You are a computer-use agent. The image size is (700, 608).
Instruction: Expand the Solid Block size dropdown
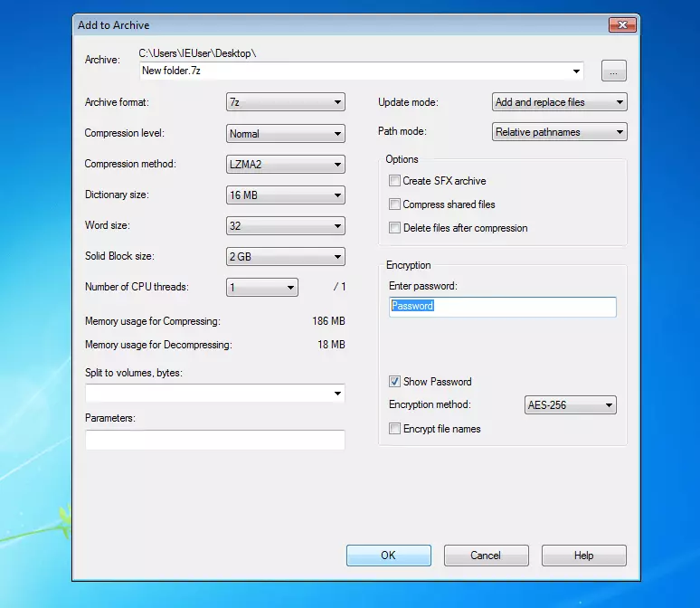[x=285, y=257]
